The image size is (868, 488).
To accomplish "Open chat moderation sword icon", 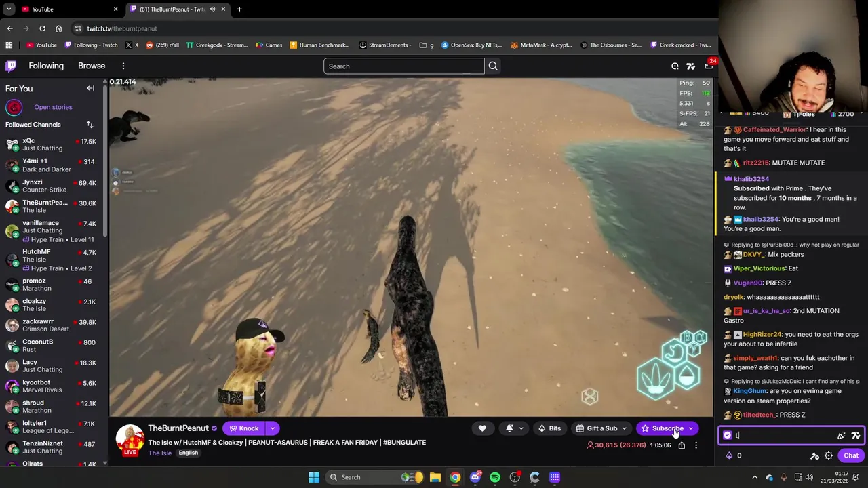I will coord(814,455).
